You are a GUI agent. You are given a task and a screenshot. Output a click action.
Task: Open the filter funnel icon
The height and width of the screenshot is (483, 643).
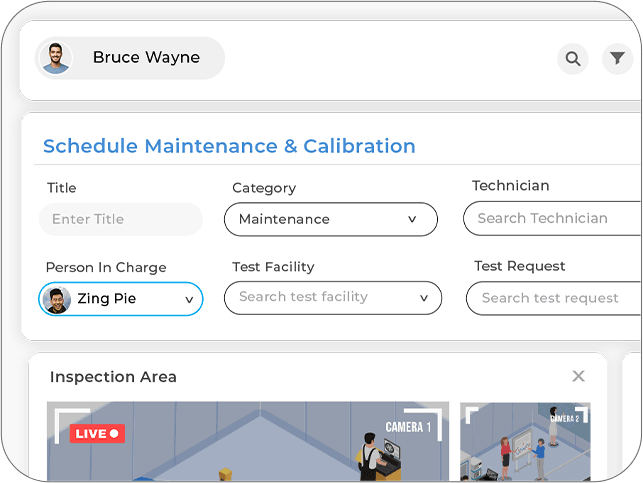[x=617, y=59]
